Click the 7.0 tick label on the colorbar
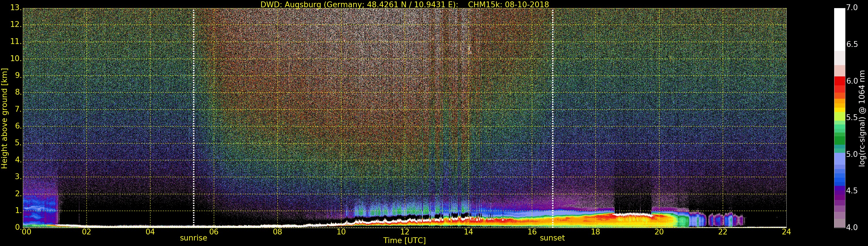This screenshot has width=868, height=246. tap(852, 8)
